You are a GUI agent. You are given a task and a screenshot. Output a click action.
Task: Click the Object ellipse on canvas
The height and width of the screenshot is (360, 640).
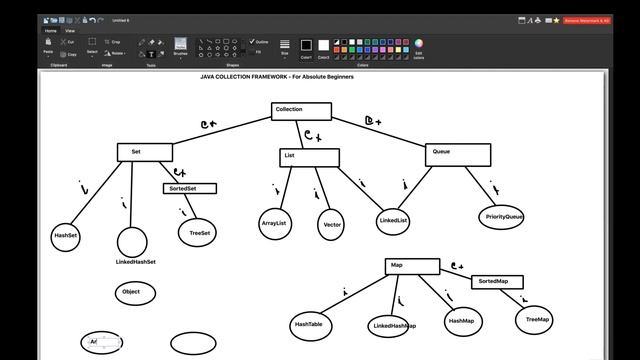coord(135,293)
